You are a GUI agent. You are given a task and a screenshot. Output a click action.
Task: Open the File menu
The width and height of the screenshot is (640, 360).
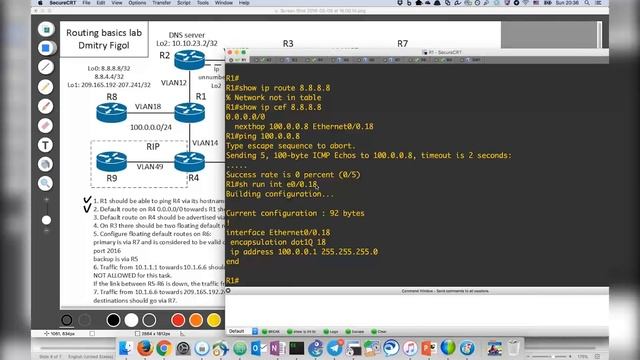click(x=87, y=3)
